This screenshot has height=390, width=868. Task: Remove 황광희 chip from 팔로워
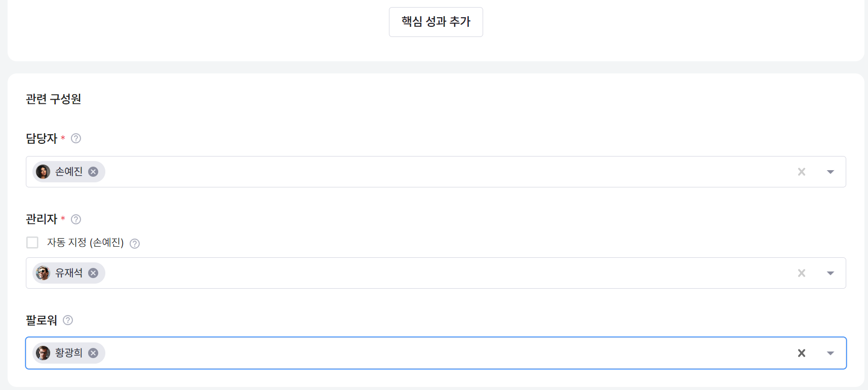(x=93, y=353)
